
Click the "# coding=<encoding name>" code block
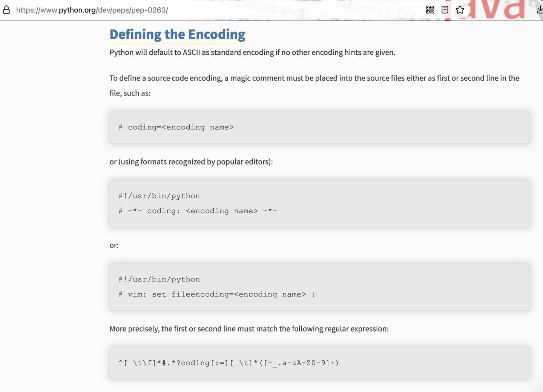point(176,128)
